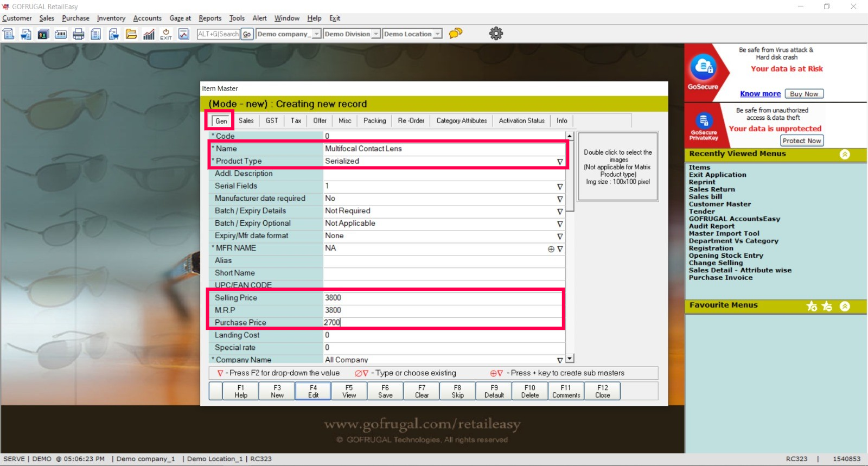Screen dimensions: 868x466
Task: Open Batch / Expiry Details dropdown
Action: click(559, 212)
